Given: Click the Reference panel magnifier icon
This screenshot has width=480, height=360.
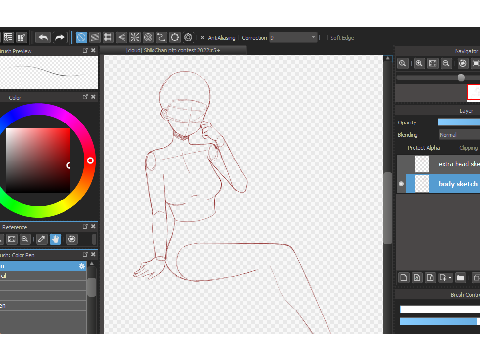Looking at the screenshot, I should [25, 239].
